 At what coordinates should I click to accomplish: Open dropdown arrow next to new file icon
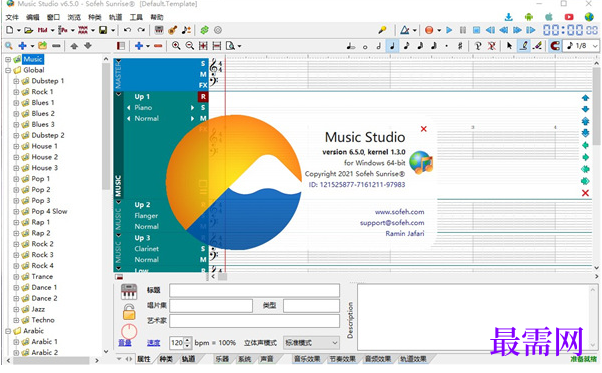coord(18,30)
